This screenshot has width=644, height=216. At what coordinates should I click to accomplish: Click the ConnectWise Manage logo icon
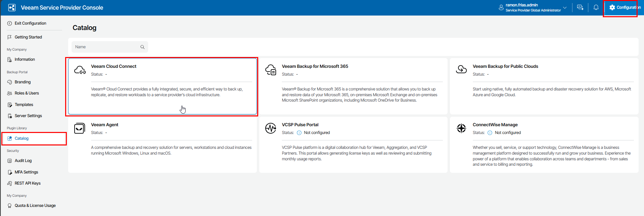461,128
